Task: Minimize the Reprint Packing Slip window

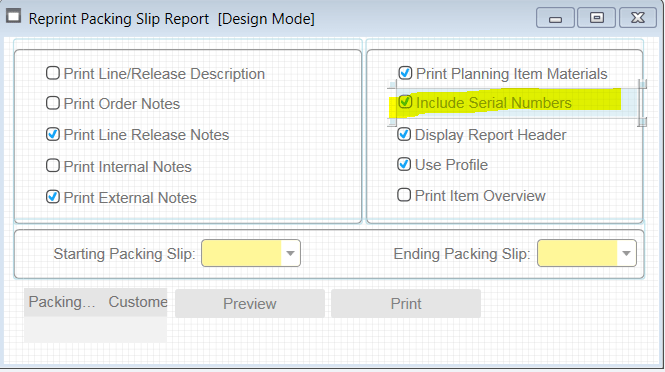Action: coord(555,18)
